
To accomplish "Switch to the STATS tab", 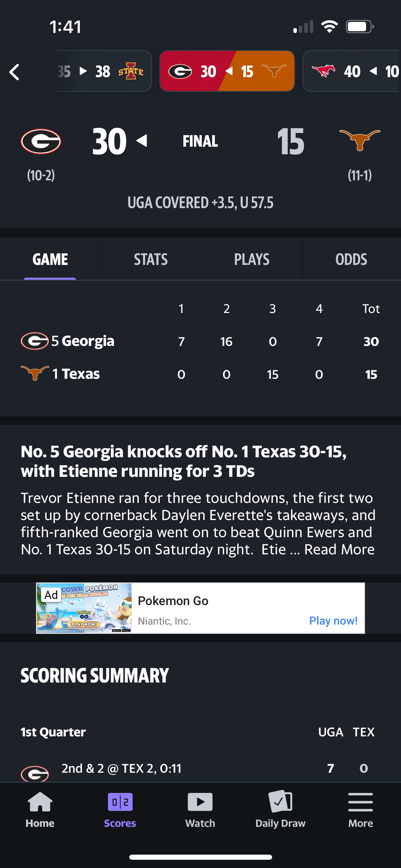I will coord(151,260).
